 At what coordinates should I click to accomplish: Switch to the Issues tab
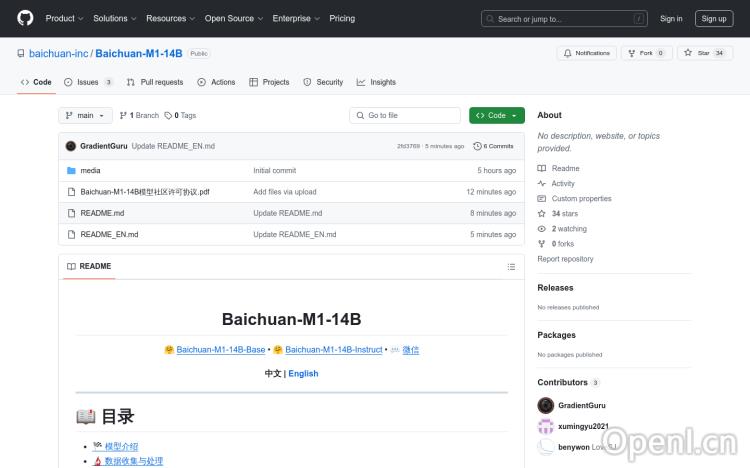pyautogui.click(x=88, y=82)
